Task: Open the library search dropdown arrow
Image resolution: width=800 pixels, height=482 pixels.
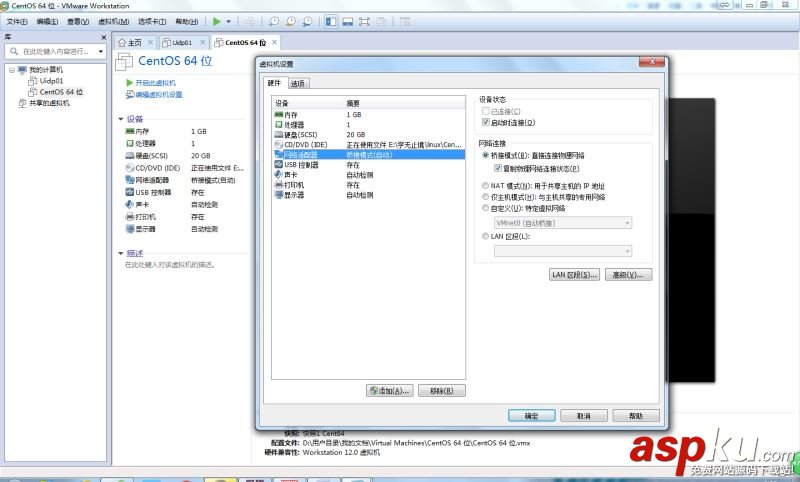Action: pyautogui.click(x=101, y=51)
